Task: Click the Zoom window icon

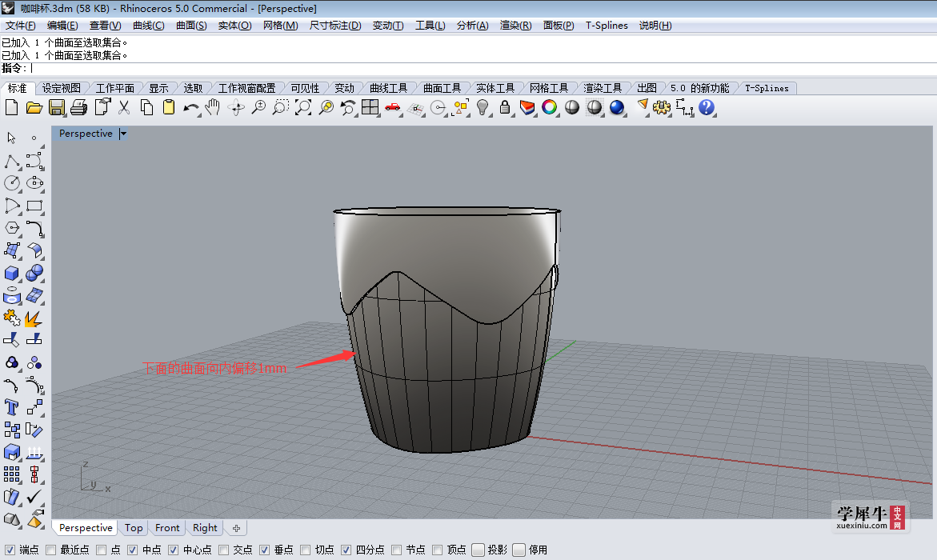Action: 280,107
